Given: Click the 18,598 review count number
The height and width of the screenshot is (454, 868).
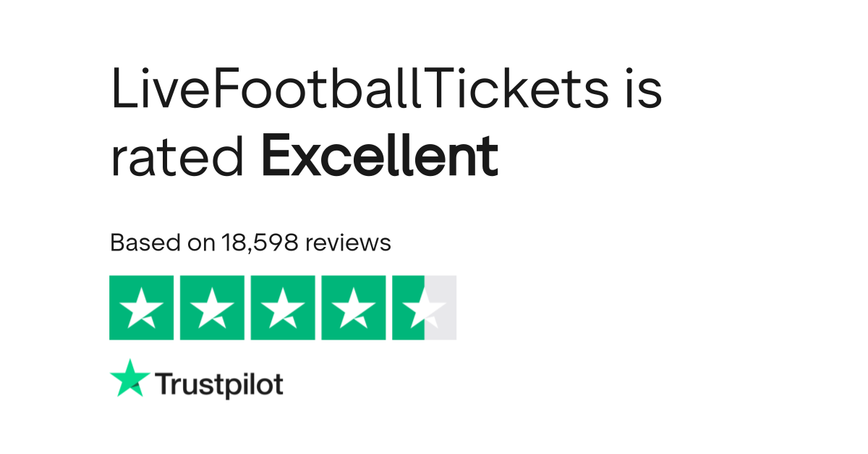Looking at the screenshot, I should 259,243.
